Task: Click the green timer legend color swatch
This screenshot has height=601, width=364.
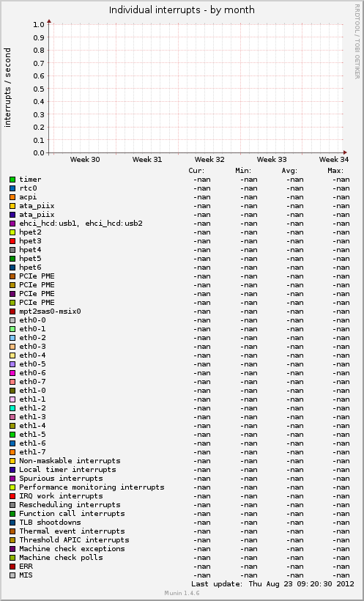Action: (x=12, y=180)
